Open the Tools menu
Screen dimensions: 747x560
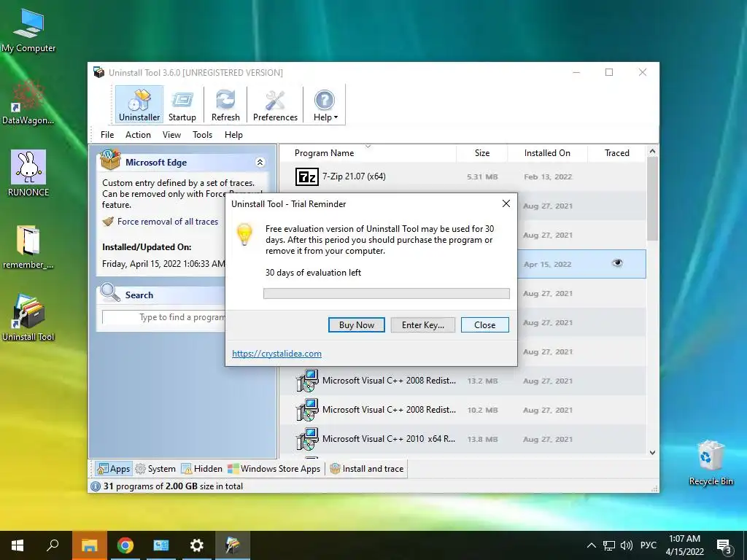pos(203,135)
